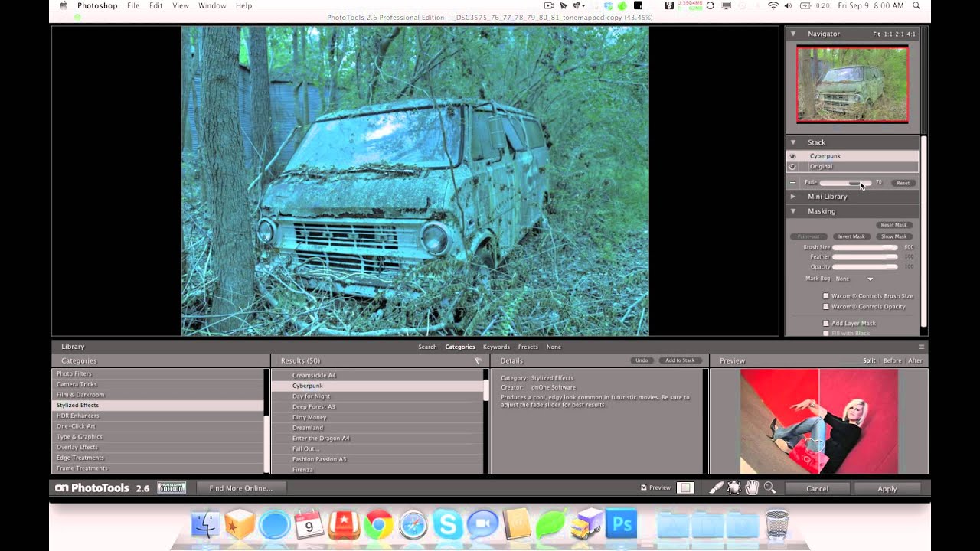Open the red star app in dock
Screen dimensions: 980x551
[344, 525]
